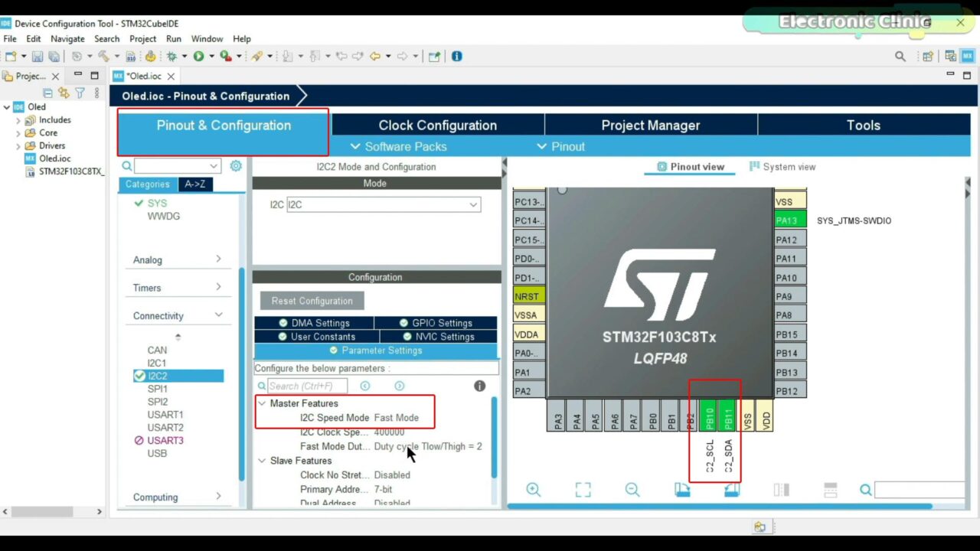Open the File menu

10,39
